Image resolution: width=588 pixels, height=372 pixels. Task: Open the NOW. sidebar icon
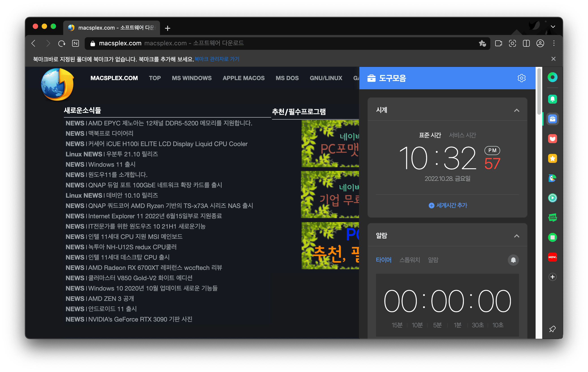point(552,257)
